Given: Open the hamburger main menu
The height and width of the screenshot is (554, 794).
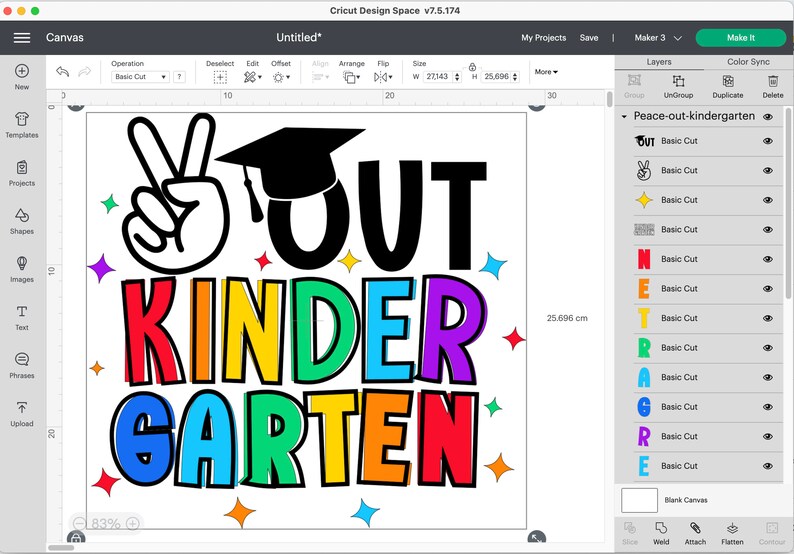Looking at the screenshot, I should point(22,37).
